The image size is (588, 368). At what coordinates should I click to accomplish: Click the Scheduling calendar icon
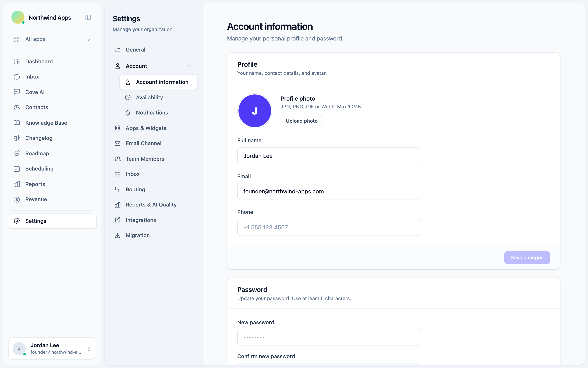[17, 169]
